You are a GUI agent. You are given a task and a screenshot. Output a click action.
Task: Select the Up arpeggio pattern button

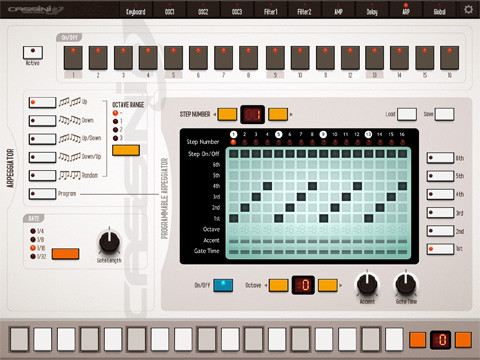[x=42, y=102]
